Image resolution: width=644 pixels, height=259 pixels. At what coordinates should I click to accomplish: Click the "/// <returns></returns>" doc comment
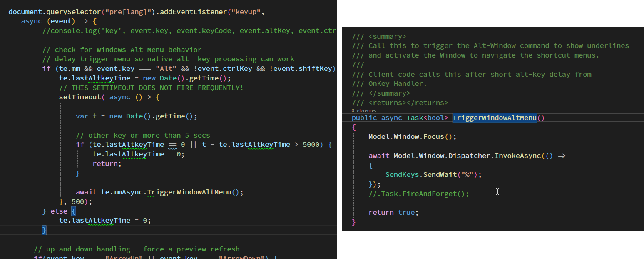click(x=400, y=103)
